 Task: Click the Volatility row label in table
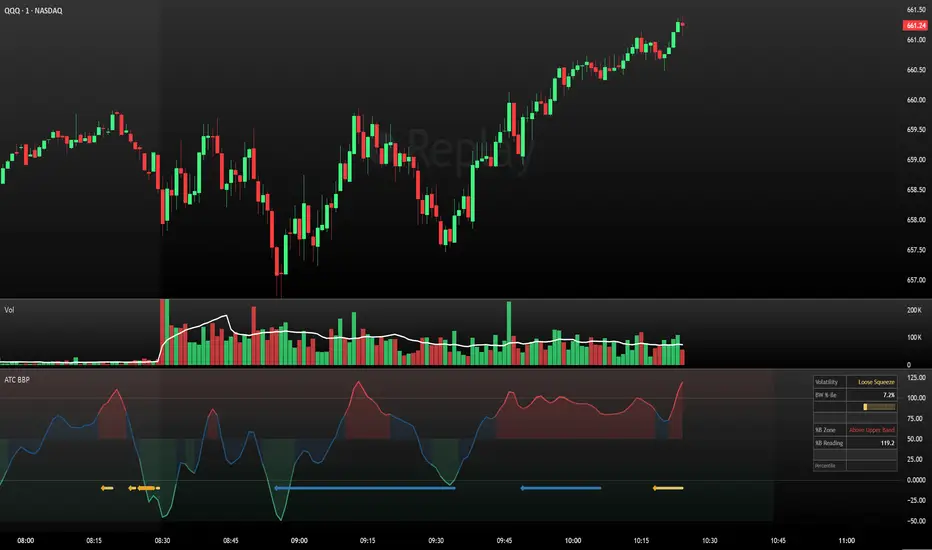(826, 382)
